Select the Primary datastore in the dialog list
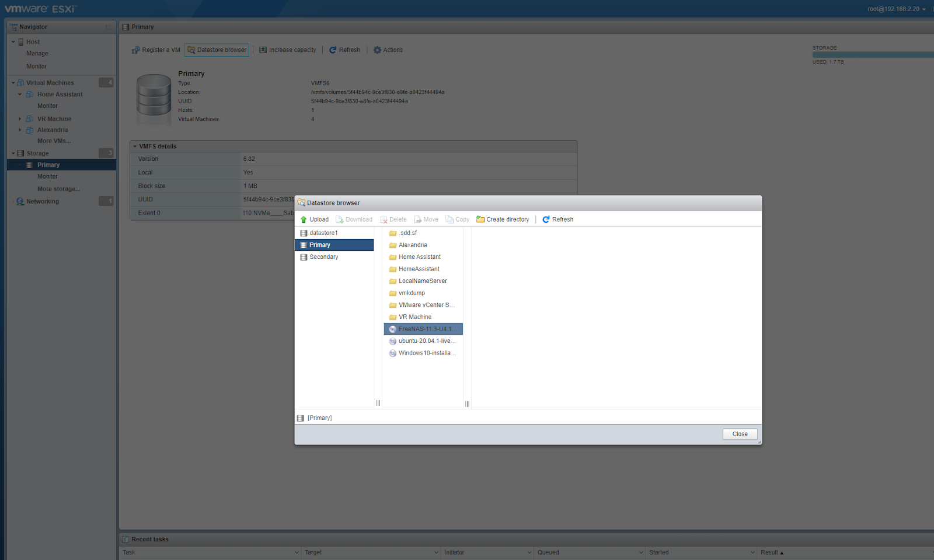The image size is (934, 560). [334, 245]
